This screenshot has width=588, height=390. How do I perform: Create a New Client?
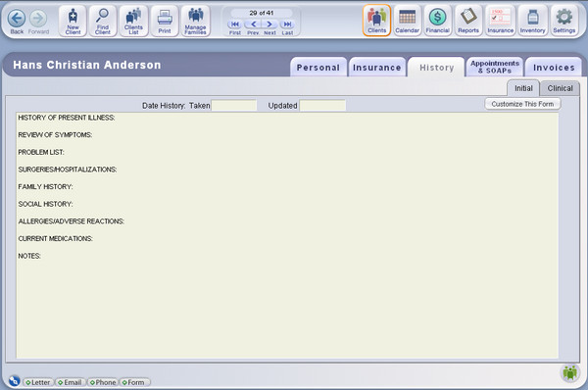(x=73, y=21)
